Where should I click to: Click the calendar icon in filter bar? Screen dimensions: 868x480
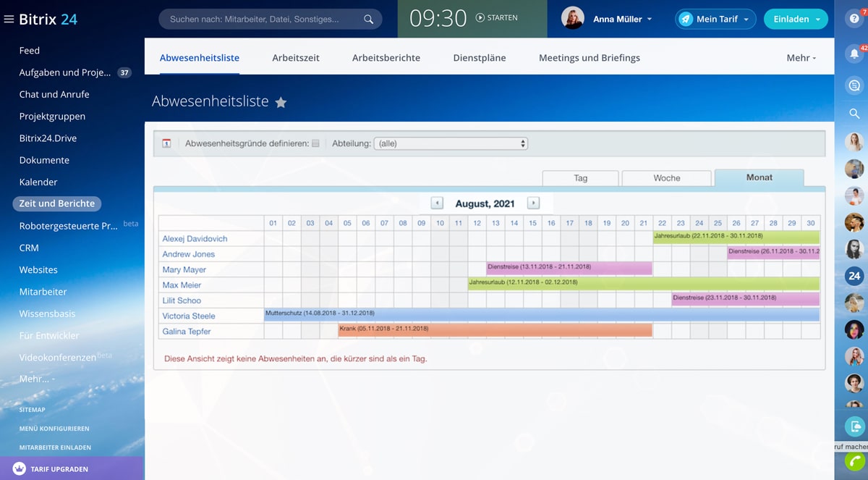[x=166, y=143]
